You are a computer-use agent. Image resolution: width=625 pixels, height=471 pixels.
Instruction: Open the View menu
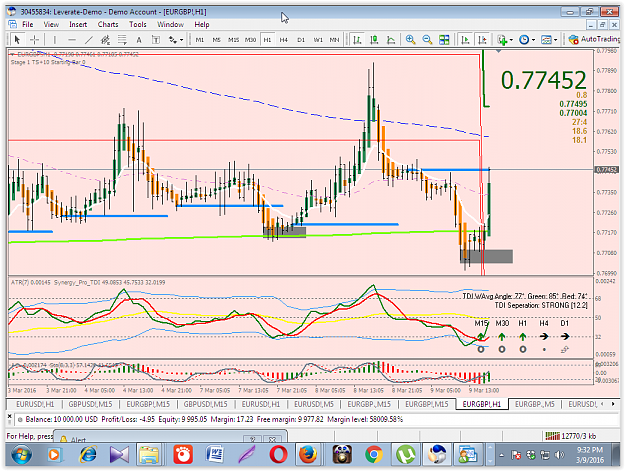coord(51,24)
